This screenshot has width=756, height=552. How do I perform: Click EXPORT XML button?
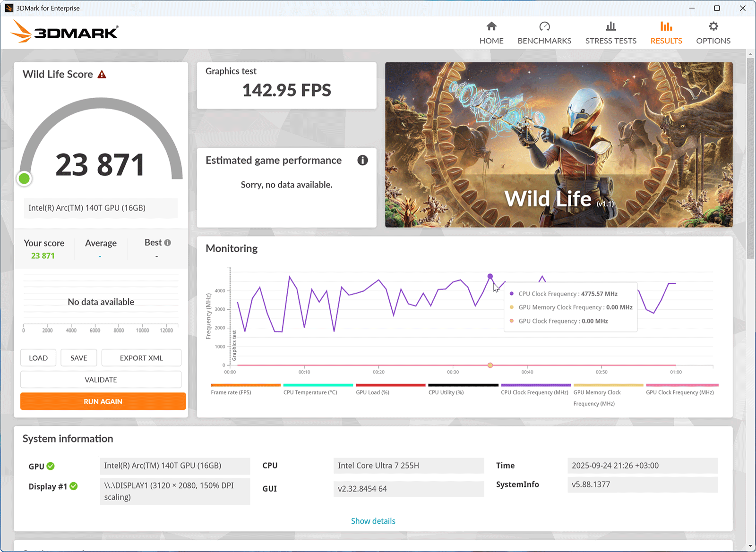141,358
